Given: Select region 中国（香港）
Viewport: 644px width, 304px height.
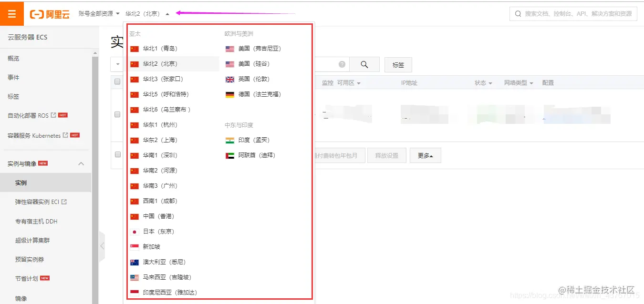Looking at the screenshot, I should tap(159, 216).
